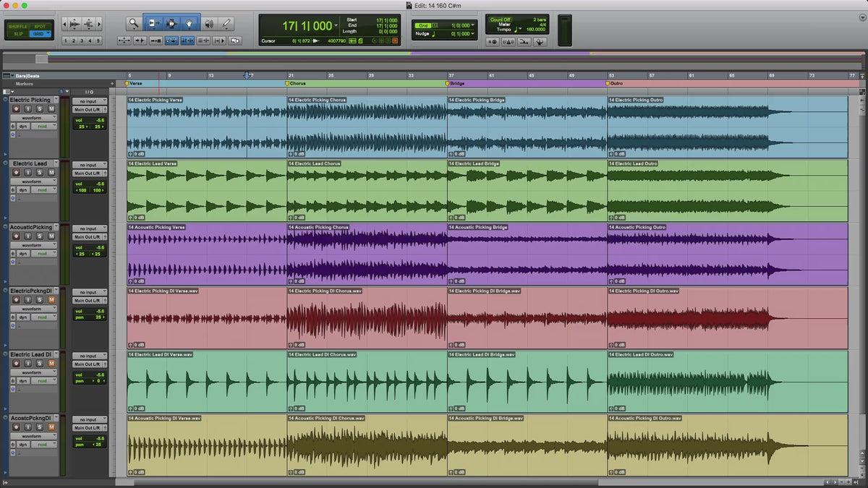The width and height of the screenshot is (868, 488).
Task: Select the Pencil tool
Action: click(x=226, y=24)
